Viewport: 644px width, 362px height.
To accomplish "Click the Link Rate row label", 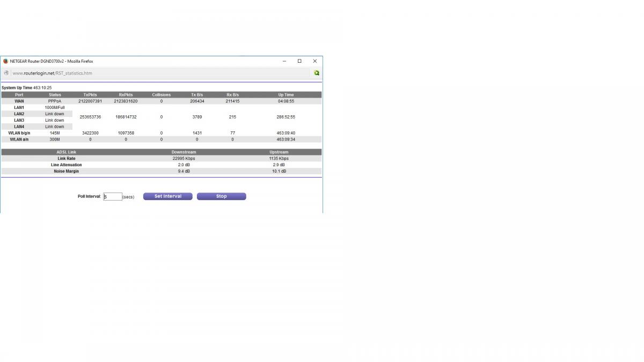I will coord(67,159).
